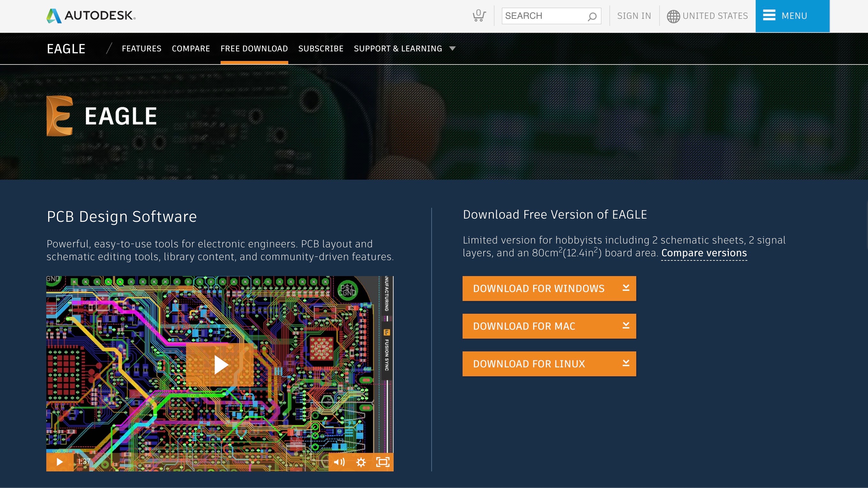Open video settings gear icon
The height and width of the screenshot is (488, 868).
[361, 462]
